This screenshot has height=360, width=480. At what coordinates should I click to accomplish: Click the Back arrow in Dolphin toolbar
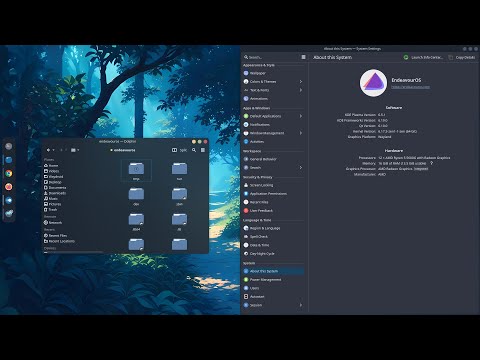pos(48,150)
